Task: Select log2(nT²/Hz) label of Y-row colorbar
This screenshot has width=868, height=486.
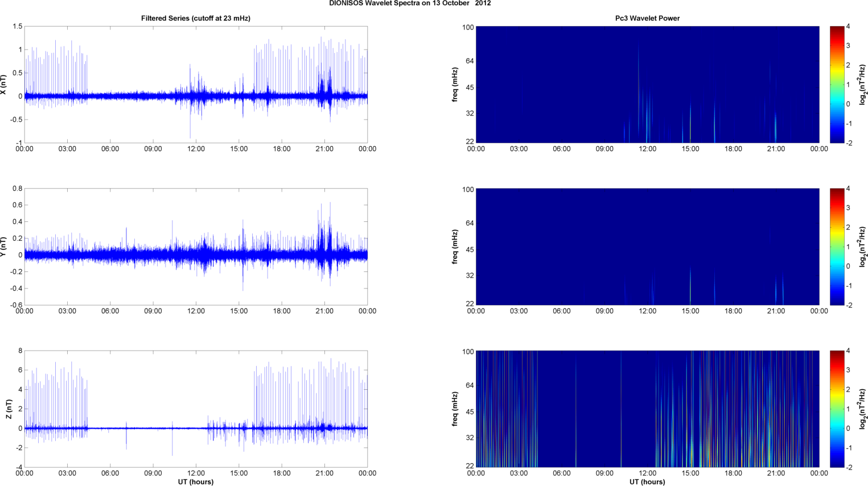Action: click(863, 247)
